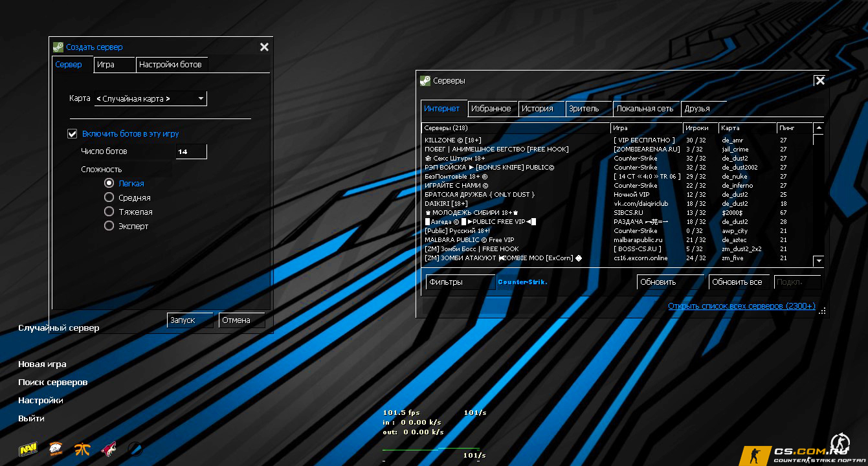This screenshot has width=868, height=466.
Task: Open link Открыть список всех серверов (2300+)
Action: tap(742, 306)
